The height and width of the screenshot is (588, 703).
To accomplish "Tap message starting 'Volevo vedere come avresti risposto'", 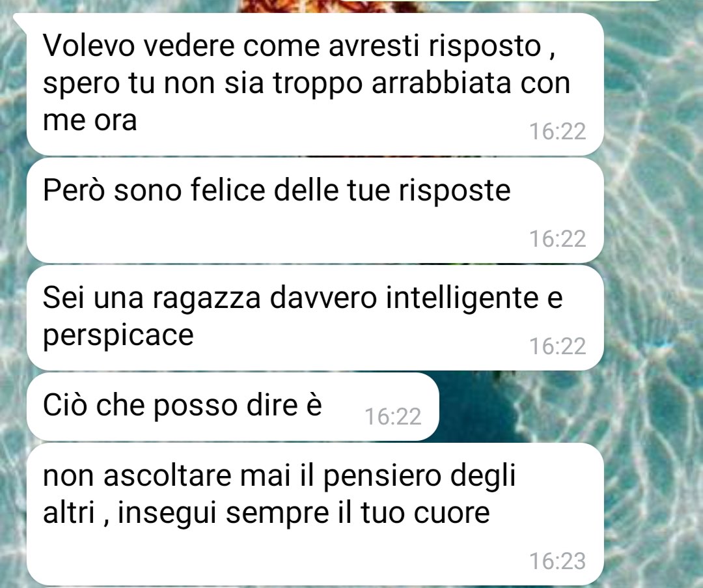I will [315, 84].
